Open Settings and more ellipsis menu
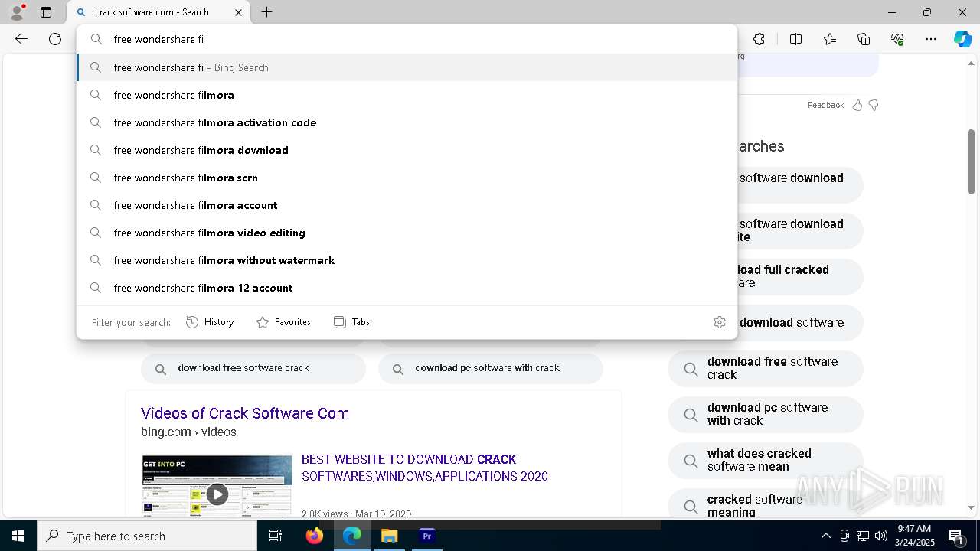This screenshot has height=551, width=980. point(931,39)
